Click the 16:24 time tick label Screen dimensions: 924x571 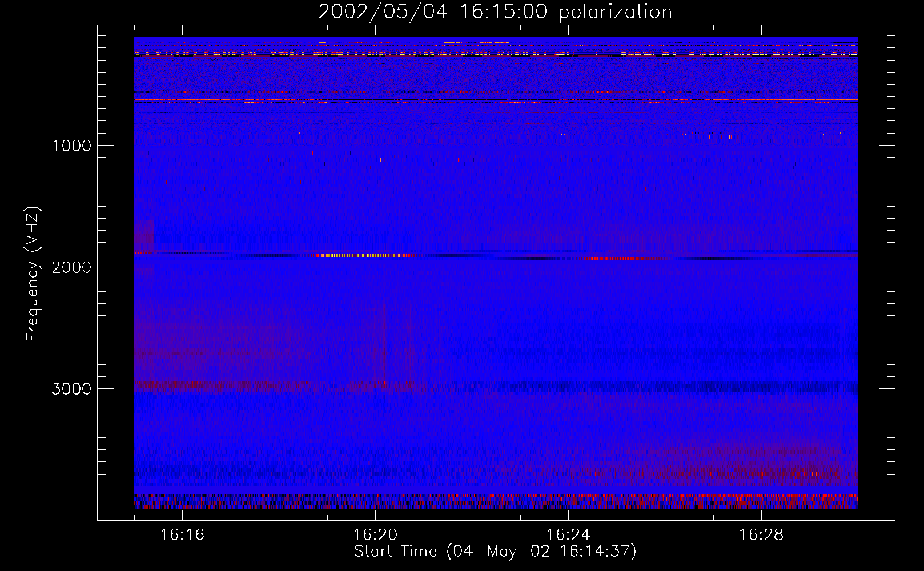tap(568, 535)
